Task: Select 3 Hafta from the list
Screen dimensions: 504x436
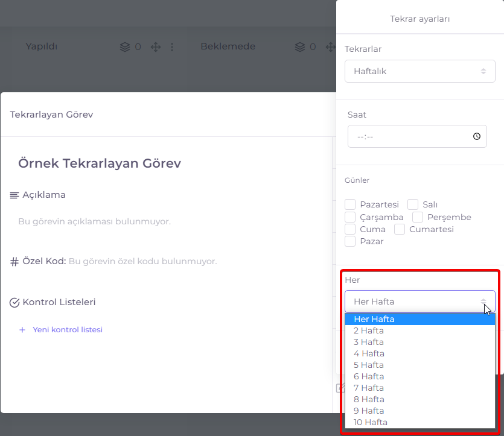Action: click(x=419, y=343)
